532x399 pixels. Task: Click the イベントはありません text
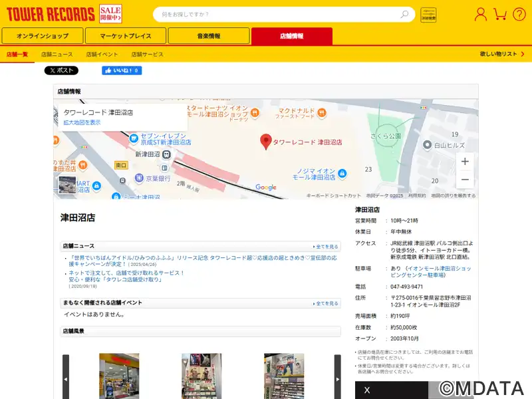(x=94, y=315)
